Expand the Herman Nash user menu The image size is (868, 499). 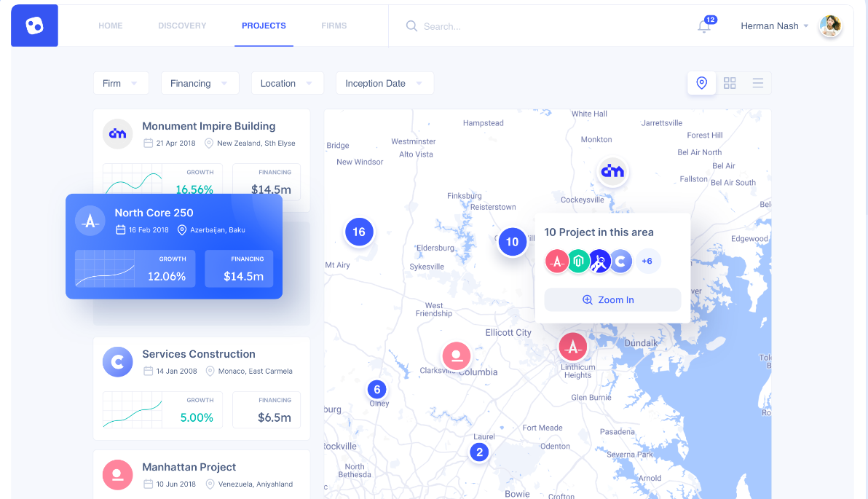806,26
